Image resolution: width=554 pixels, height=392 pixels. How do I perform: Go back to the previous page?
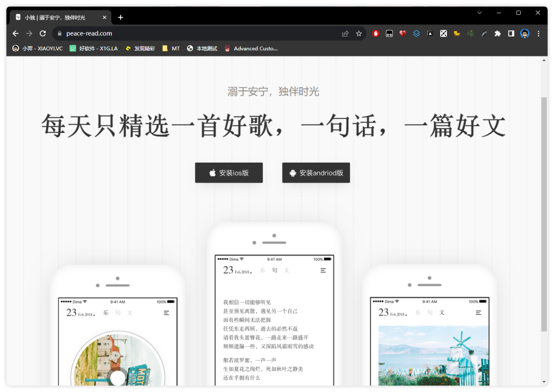[15, 33]
